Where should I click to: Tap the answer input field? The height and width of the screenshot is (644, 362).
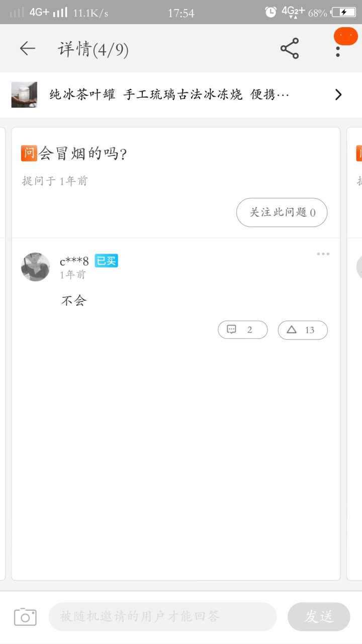[x=162, y=616]
